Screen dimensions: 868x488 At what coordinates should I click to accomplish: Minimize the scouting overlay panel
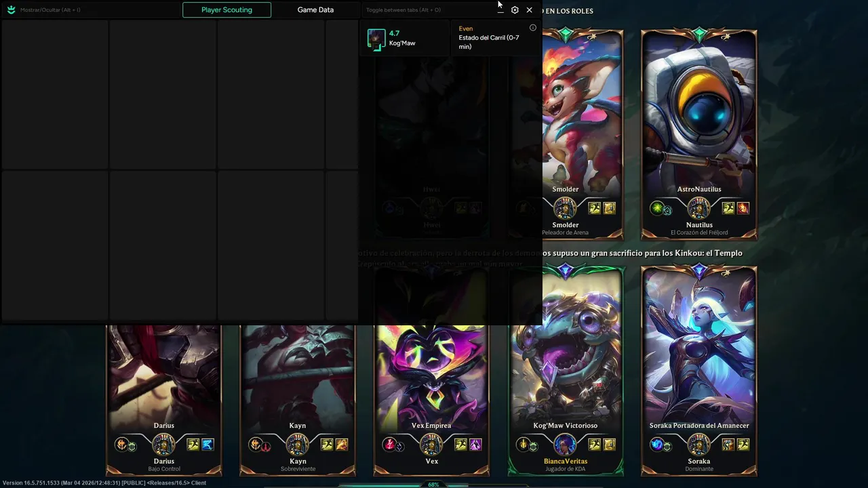(500, 10)
